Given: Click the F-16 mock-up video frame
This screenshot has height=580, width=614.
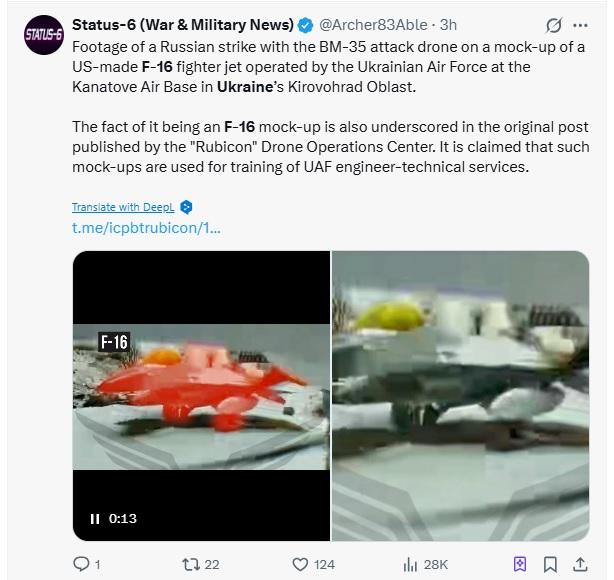Looking at the screenshot, I should coord(201,396).
